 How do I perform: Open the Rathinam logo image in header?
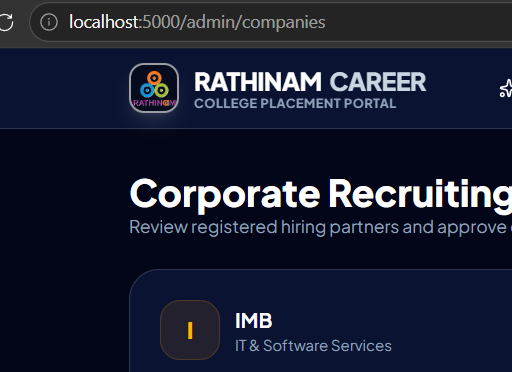(x=154, y=88)
